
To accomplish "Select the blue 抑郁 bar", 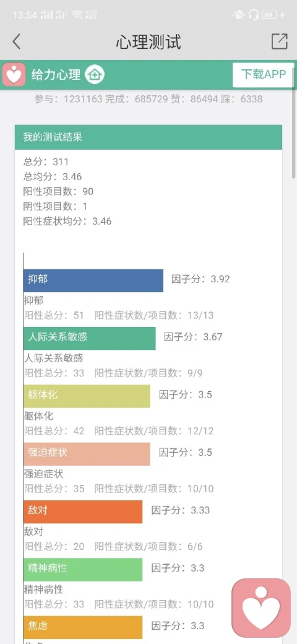I will coord(93,281).
